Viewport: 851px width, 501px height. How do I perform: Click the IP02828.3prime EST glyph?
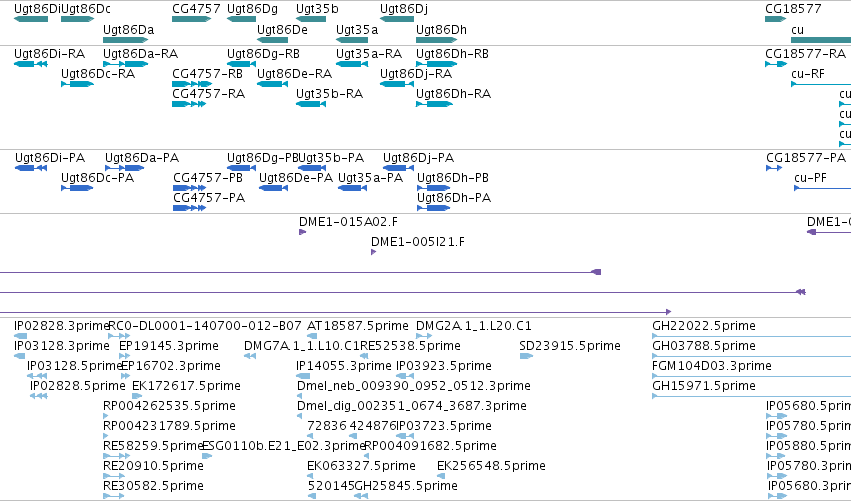[20, 336]
